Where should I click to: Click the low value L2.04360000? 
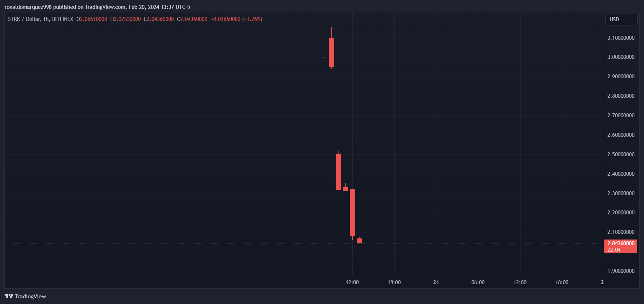point(159,19)
